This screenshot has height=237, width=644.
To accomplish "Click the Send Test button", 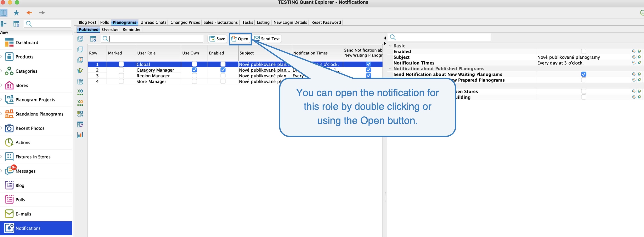I will click(x=267, y=39).
